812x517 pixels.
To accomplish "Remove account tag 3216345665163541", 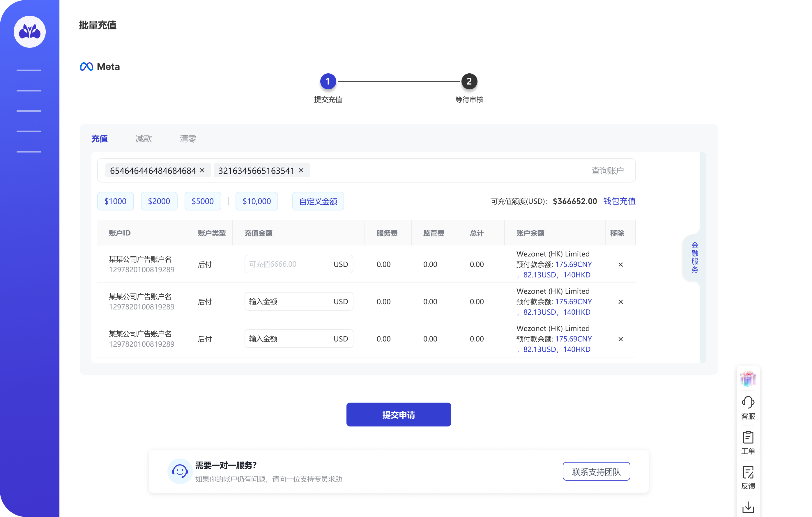I will tap(301, 170).
